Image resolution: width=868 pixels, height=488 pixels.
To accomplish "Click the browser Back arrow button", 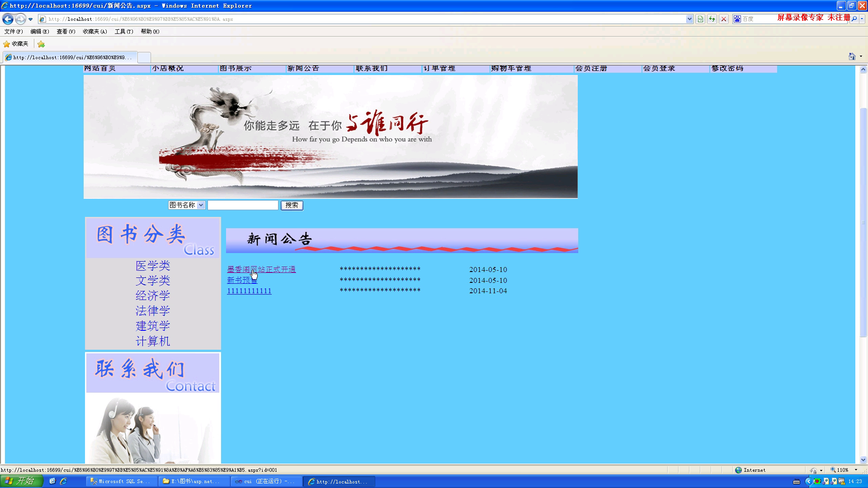I will tap(8, 19).
